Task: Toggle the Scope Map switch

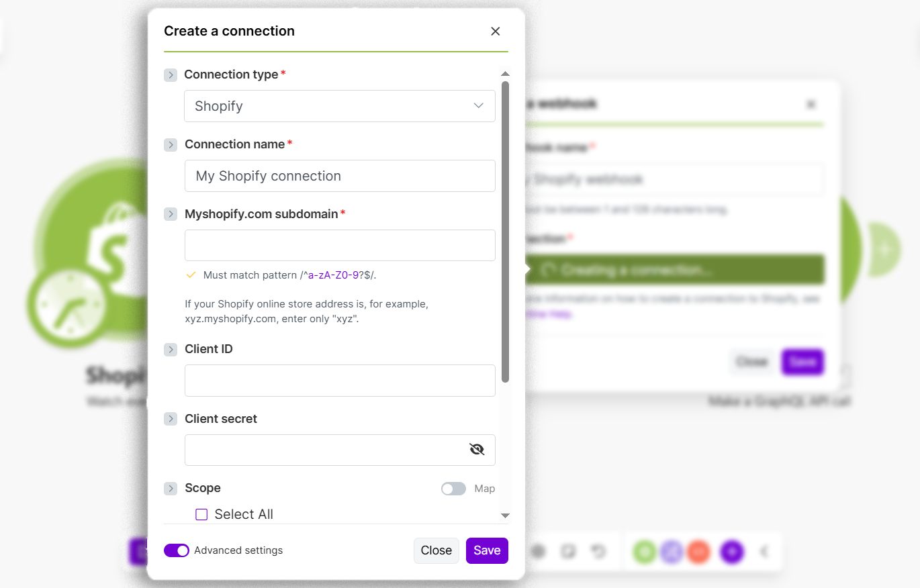Action: click(453, 489)
